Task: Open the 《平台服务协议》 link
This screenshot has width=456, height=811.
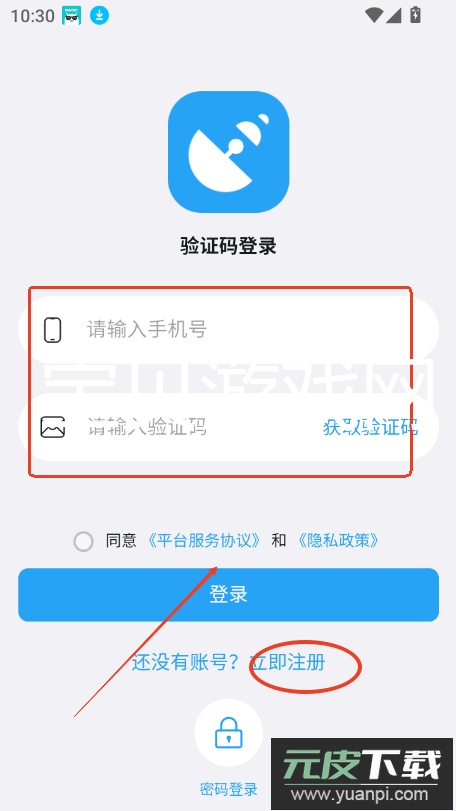Action: tap(204, 540)
